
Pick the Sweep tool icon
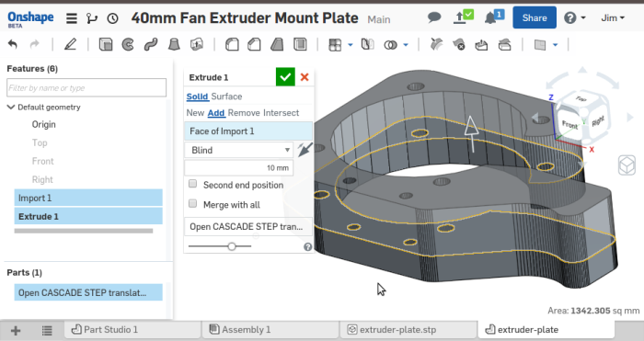tap(151, 44)
